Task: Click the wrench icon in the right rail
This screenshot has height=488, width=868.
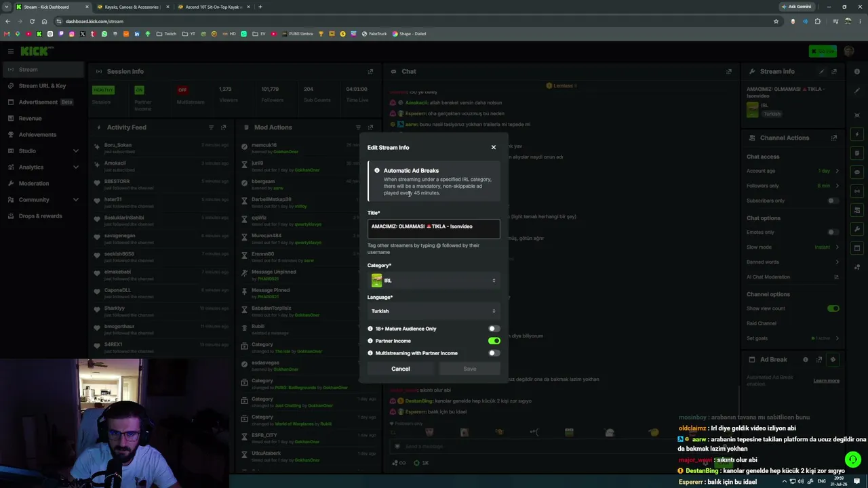Action: coord(857,229)
